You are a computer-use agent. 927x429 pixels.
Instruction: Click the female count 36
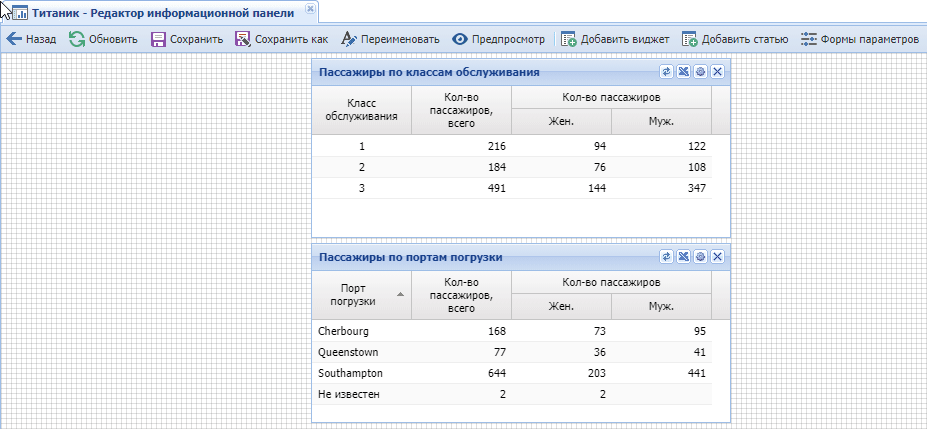click(x=600, y=352)
